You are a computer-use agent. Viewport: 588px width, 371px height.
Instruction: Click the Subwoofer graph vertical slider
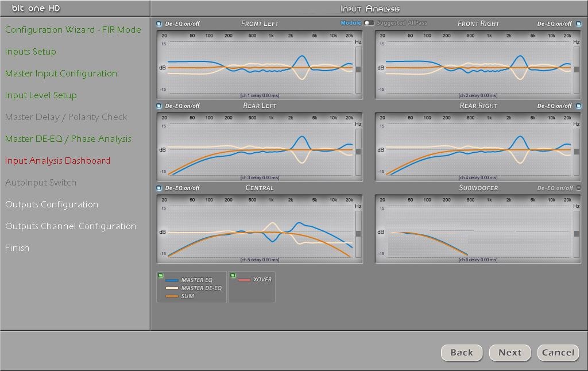pyautogui.click(x=577, y=234)
